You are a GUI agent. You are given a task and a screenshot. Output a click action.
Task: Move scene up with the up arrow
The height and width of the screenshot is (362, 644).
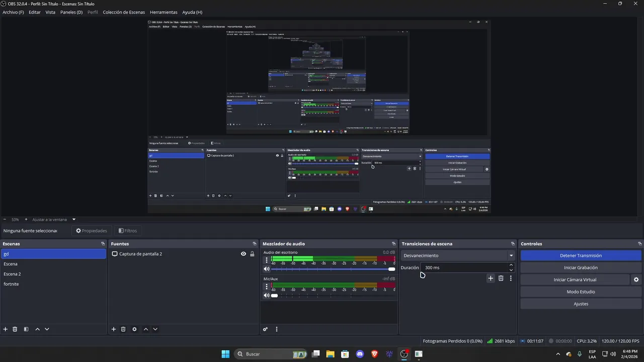(x=37, y=329)
